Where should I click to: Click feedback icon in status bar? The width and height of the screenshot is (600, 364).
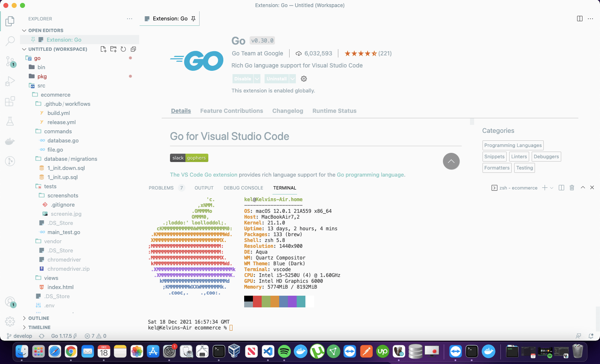point(578,336)
